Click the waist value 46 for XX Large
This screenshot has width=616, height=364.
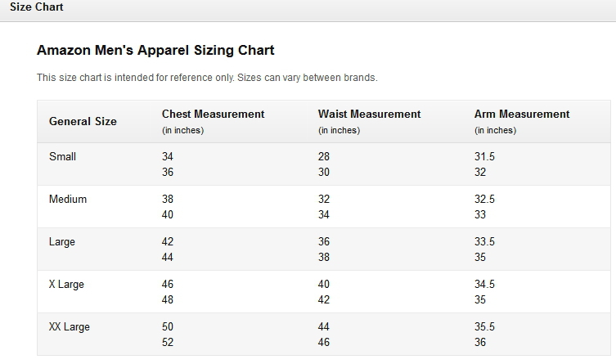point(324,342)
